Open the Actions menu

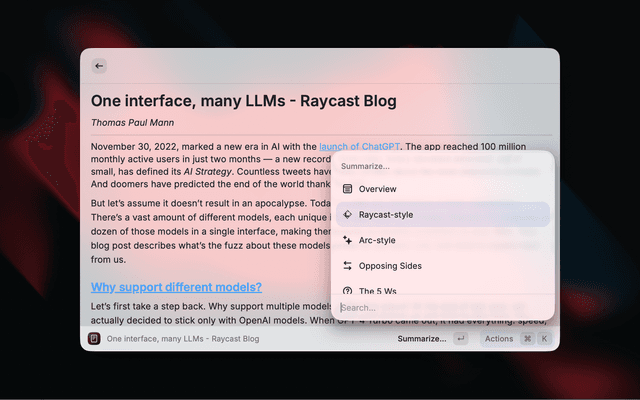point(499,339)
